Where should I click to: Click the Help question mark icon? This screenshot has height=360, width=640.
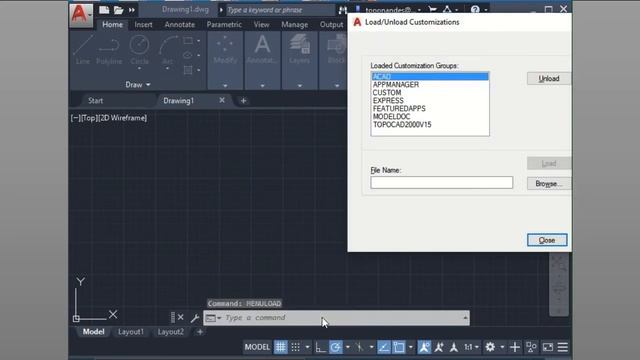[475, 9]
